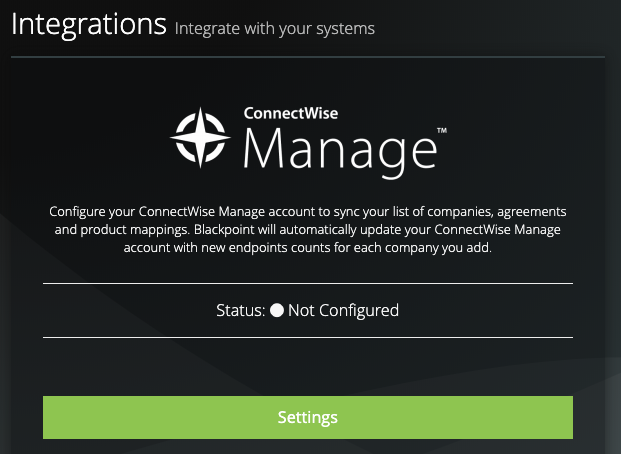Viewport: 621px width, 454px height.
Task: Click the 'ConnectWise' logo text
Action: 291,113
